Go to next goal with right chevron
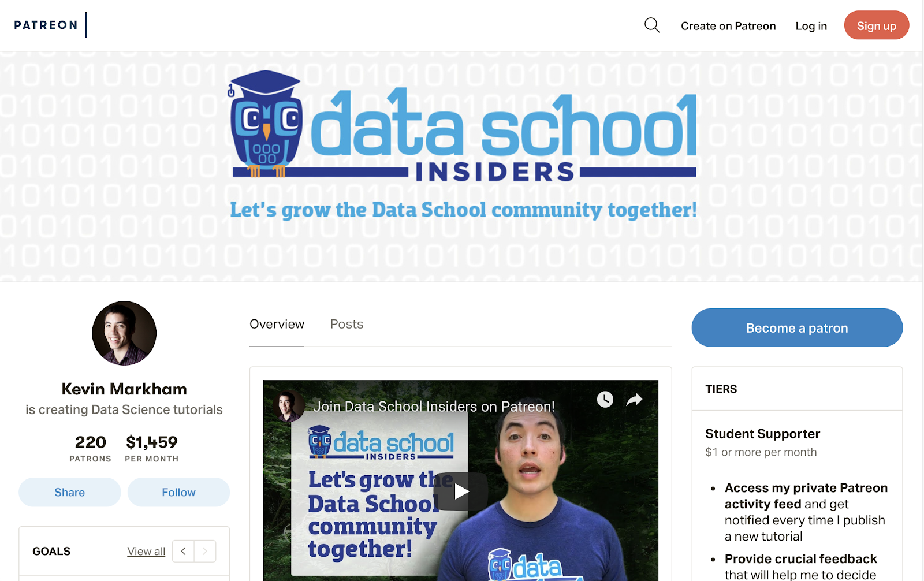This screenshot has height=581, width=924. point(205,551)
